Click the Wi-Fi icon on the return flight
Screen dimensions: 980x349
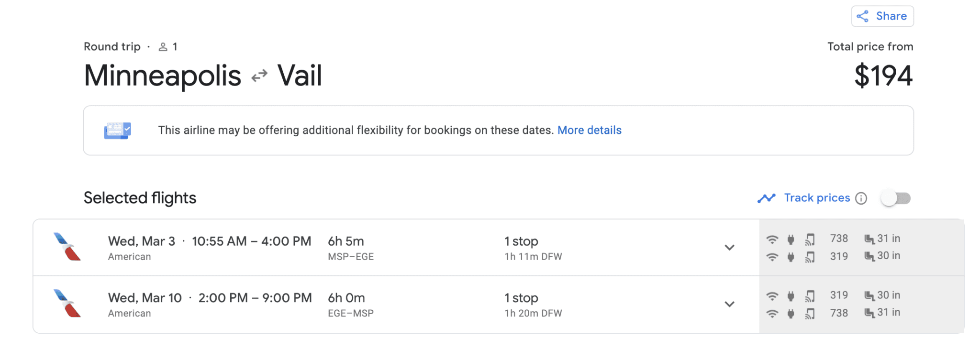(x=773, y=295)
